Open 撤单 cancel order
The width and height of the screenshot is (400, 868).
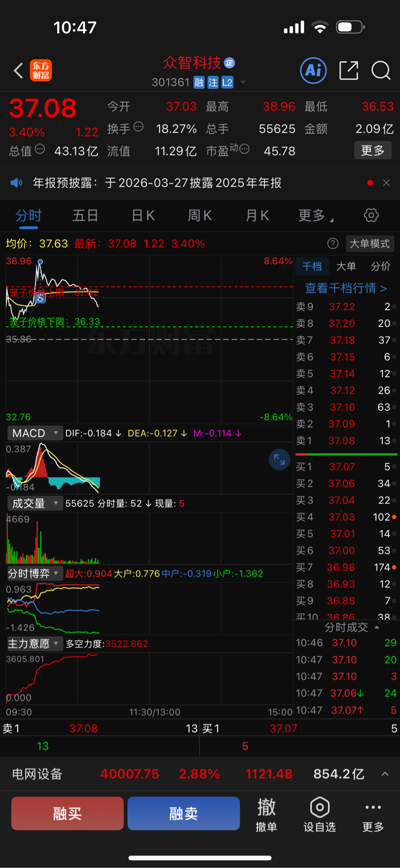click(266, 814)
